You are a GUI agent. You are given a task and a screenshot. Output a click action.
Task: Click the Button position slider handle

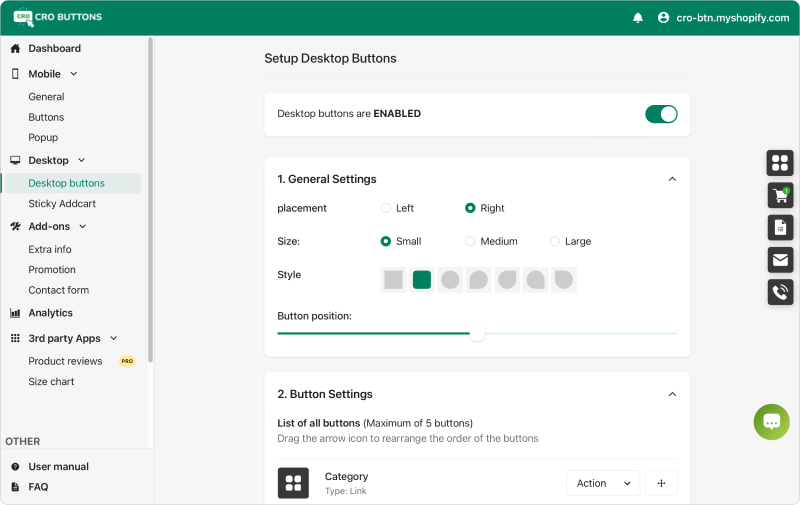477,334
